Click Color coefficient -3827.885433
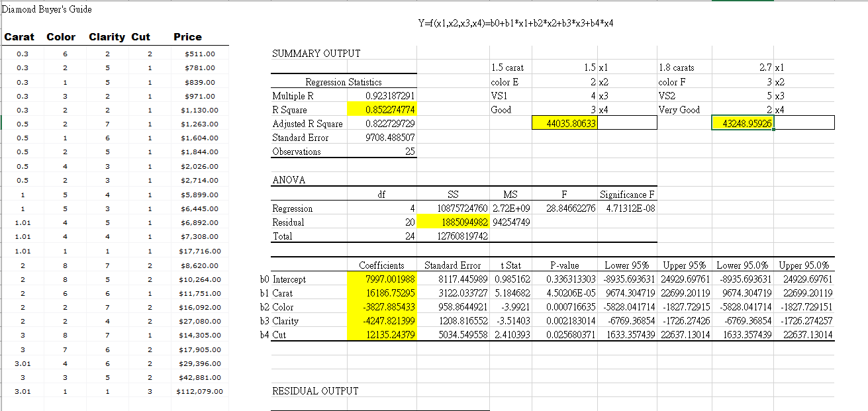The width and height of the screenshot is (868, 411). pyautogui.click(x=381, y=307)
